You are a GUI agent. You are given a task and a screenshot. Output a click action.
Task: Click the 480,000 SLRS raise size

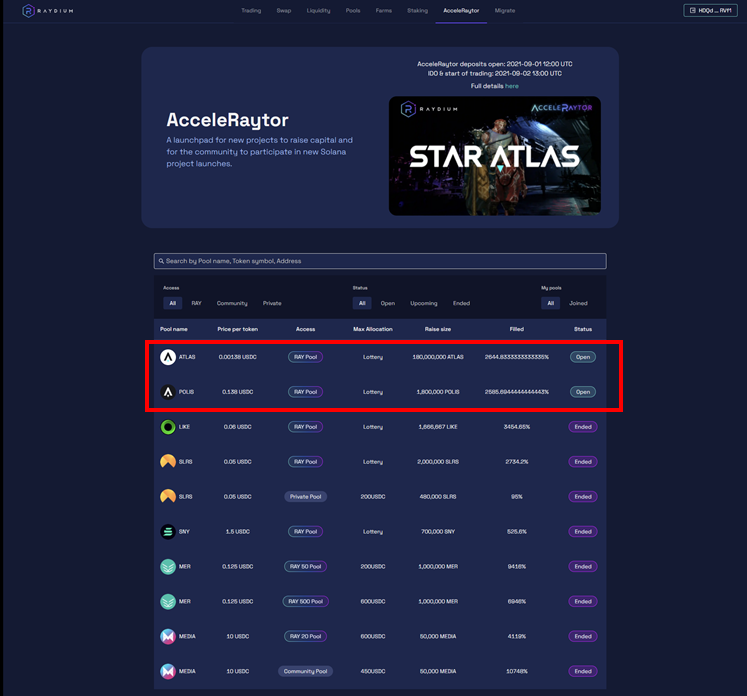[x=438, y=496]
